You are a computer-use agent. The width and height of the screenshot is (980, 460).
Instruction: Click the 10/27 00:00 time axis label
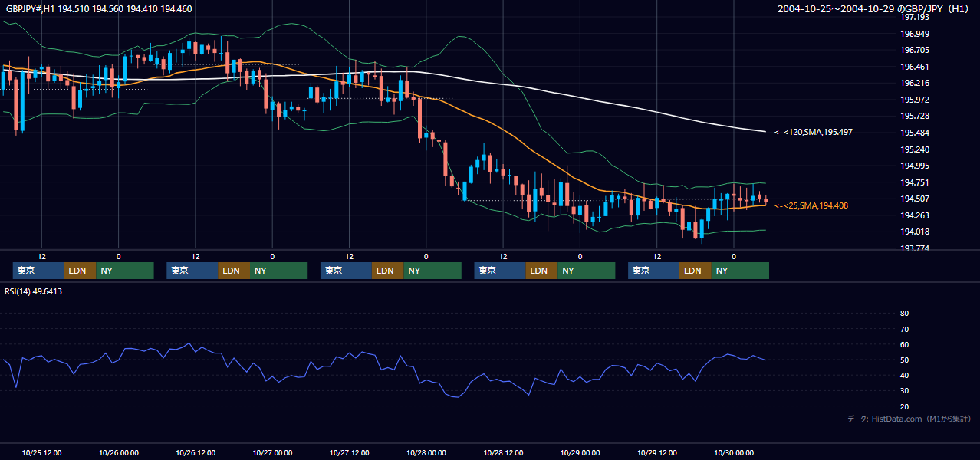pyautogui.click(x=272, y=452)
